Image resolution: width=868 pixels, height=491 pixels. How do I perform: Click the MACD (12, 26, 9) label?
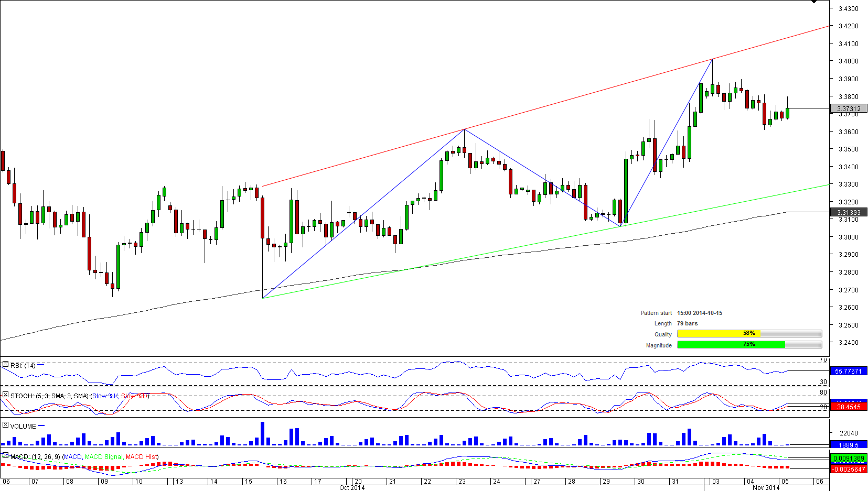tap(35, 457)
